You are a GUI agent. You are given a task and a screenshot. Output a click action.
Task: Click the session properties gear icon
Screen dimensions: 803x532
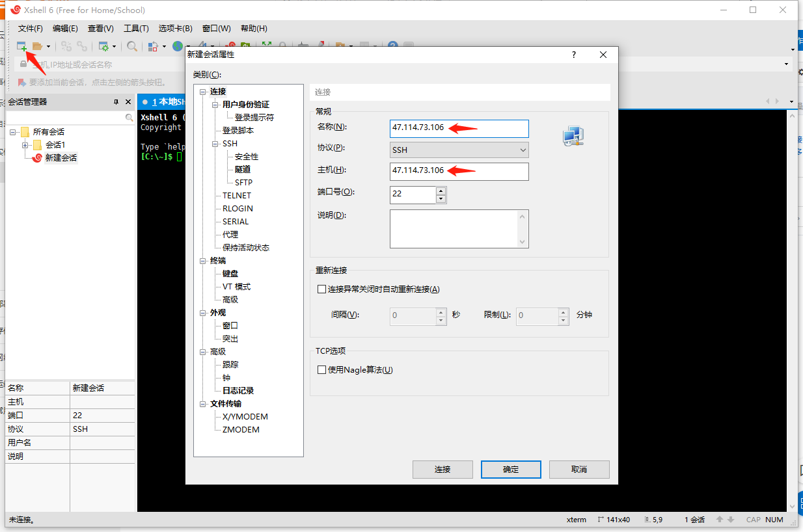point(103,46)
